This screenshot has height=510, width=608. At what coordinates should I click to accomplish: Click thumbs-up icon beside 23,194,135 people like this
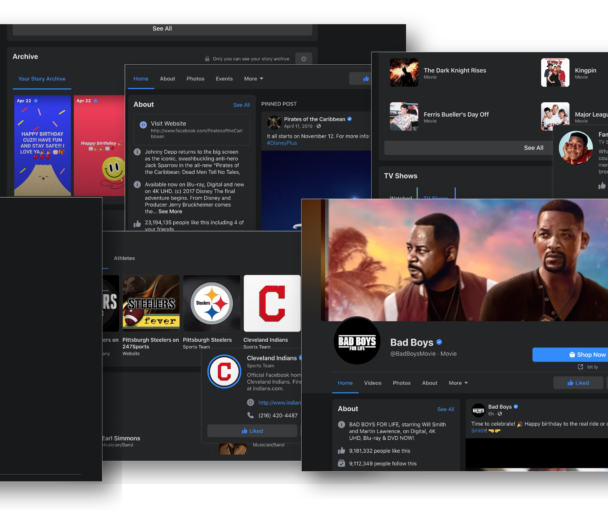tap(137, 224)
